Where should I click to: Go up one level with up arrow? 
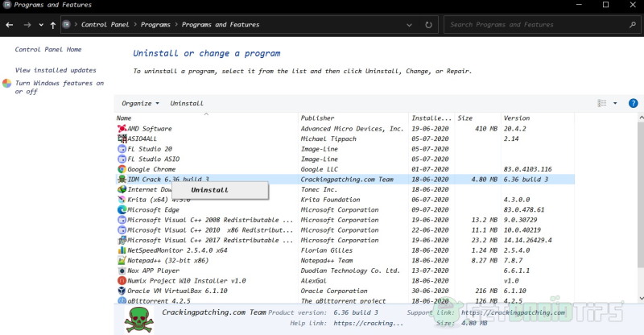(53, 25)
